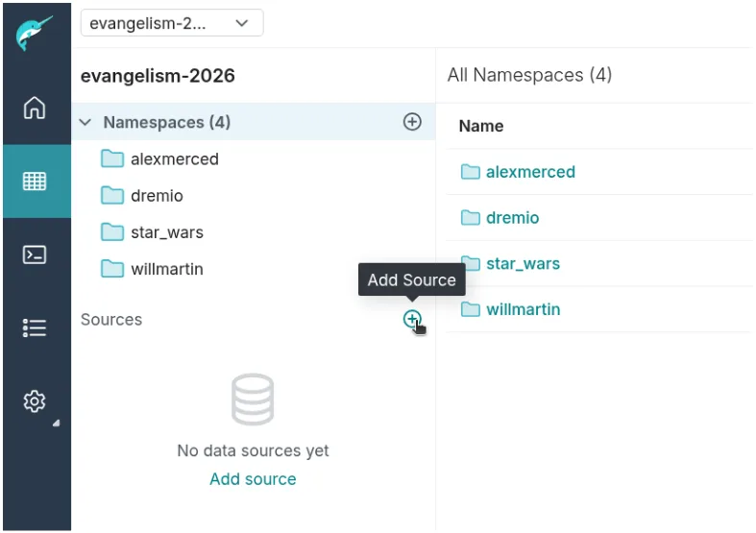Screen dimensions: 756x533
Task: Open the Jobs list icon in sidebar
Action: point(35,328)
